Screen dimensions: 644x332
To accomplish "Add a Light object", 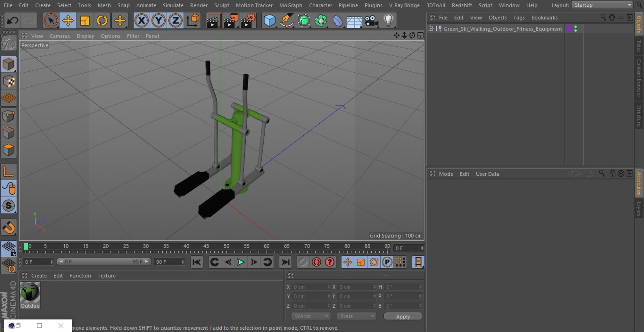I will [x=388, y=21].
